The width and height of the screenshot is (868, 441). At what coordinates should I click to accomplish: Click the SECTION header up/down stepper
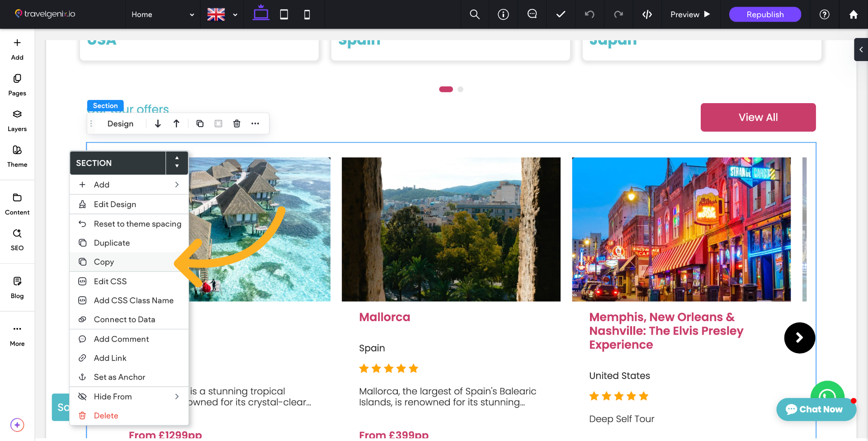pos(177,162)
